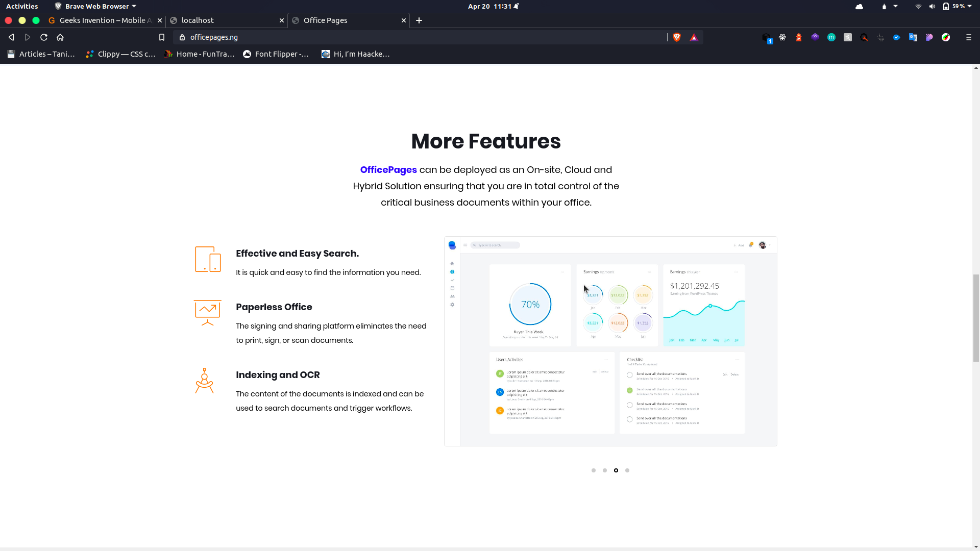View site info via the address bar lock icon

[182, 37]
